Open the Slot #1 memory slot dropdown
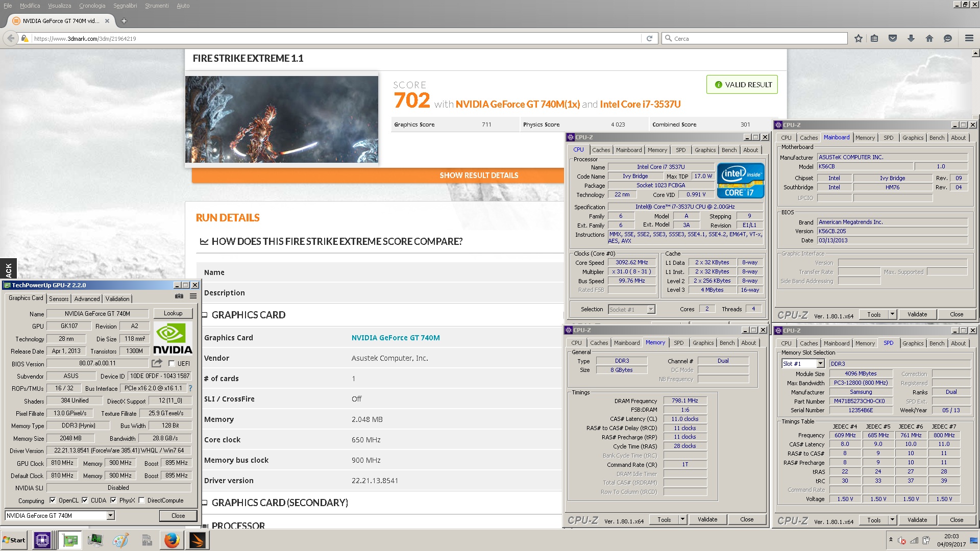 (820, 364)
